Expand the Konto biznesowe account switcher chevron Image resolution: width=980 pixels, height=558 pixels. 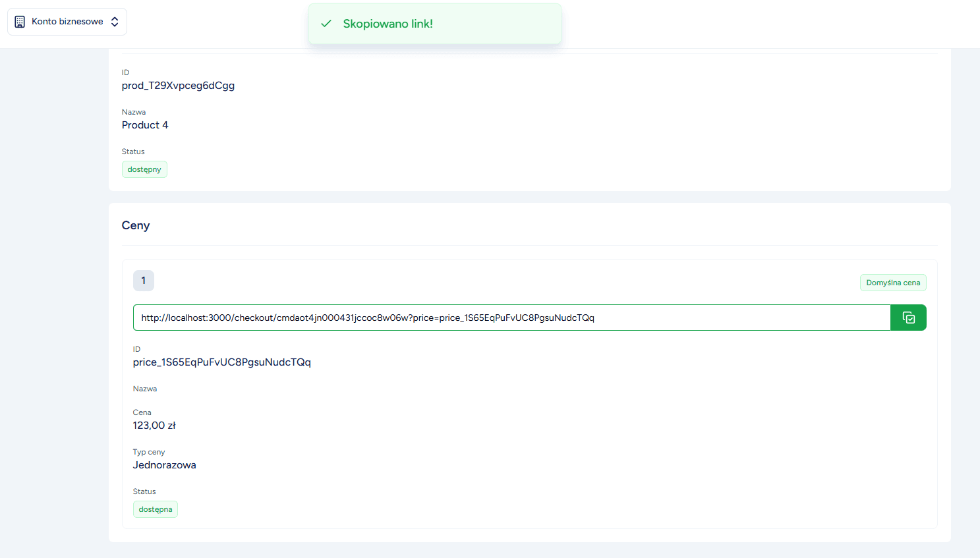pos(115,22)
